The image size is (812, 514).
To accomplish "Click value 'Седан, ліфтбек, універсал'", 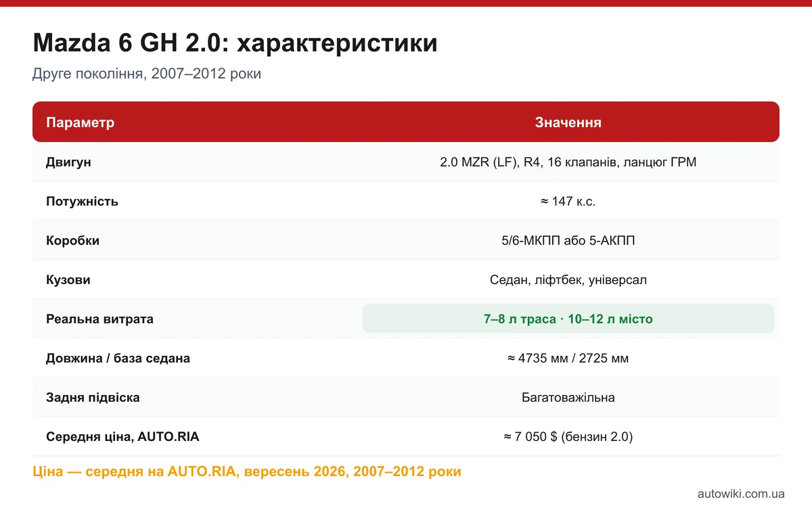I will [568, 280].
